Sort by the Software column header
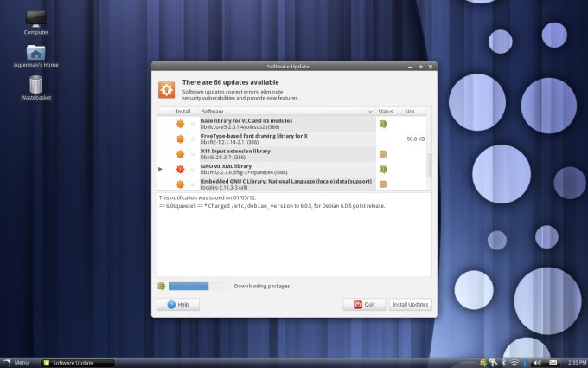This screenshot has width=588, height=368. [x=287, y=112]
